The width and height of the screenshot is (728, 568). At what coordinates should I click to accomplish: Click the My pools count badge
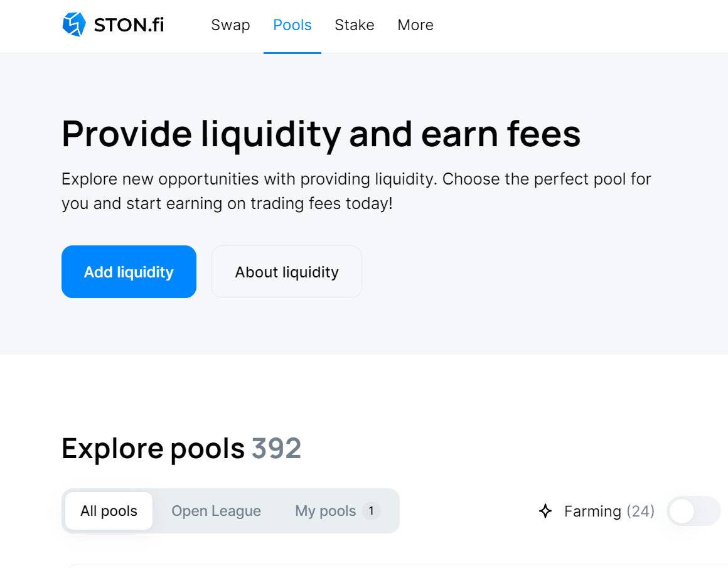coord(371,511)
